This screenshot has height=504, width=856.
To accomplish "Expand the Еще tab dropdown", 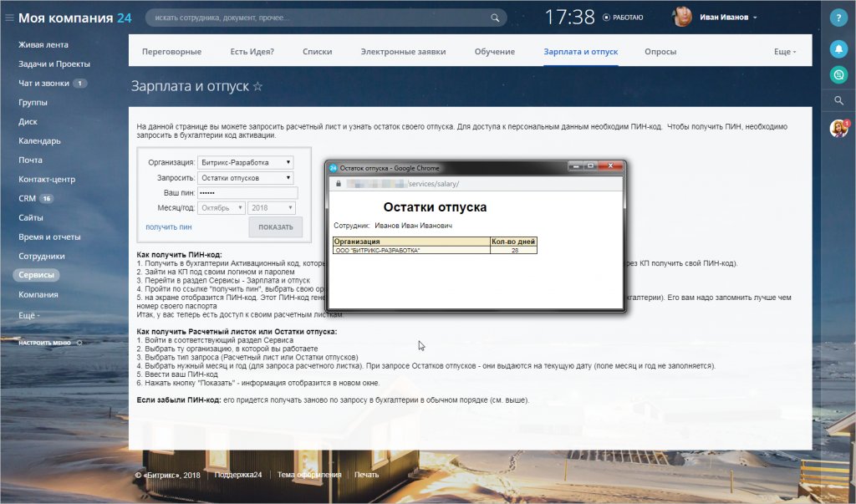I will (x=784, y=52).
